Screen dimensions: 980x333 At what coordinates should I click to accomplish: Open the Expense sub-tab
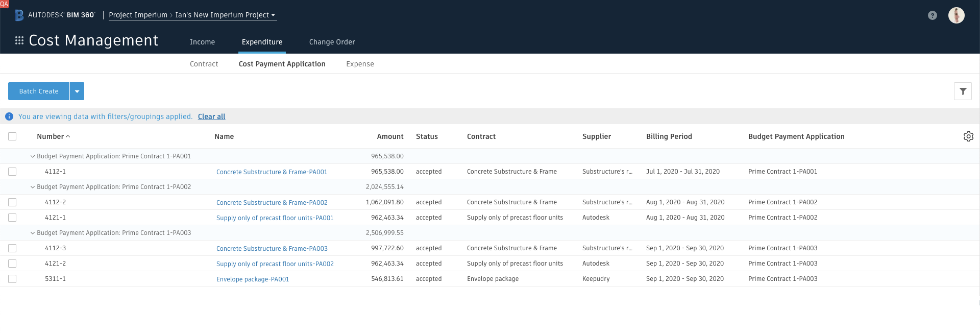(x=360, y=64)
